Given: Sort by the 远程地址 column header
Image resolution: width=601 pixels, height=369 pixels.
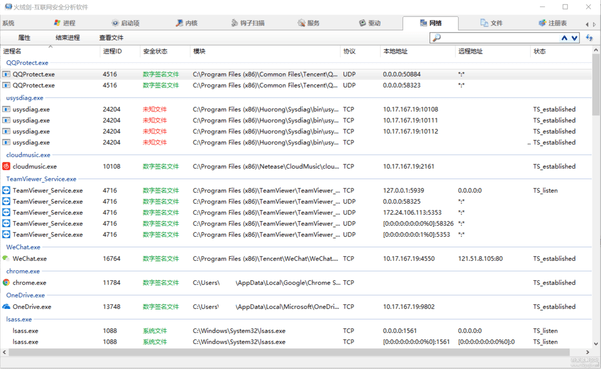Looking at the screenshot, I should [470, 51].
